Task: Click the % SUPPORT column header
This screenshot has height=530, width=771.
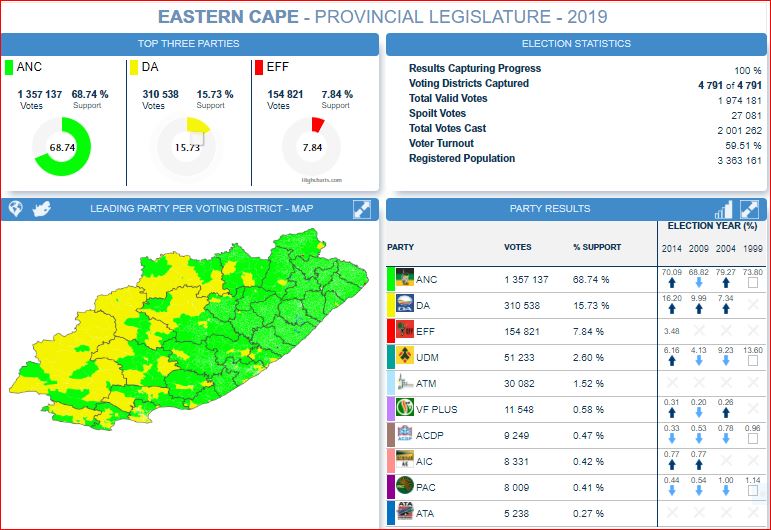Action: coord(597,247)
